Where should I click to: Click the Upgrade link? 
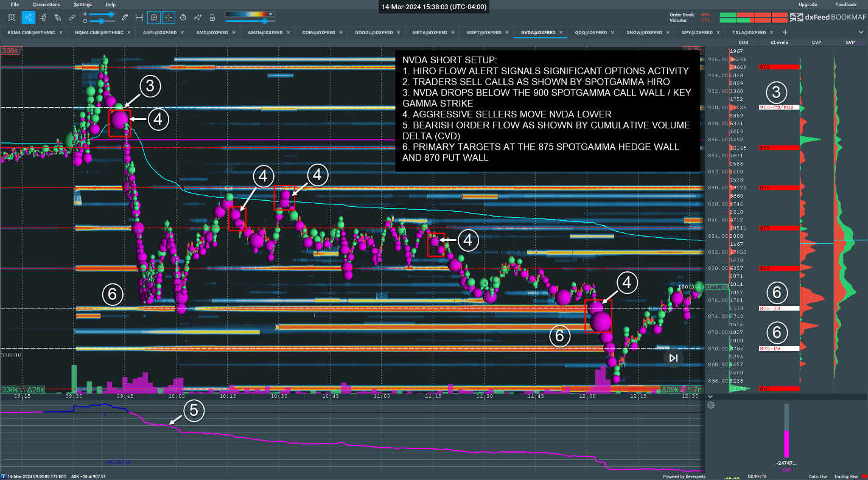pos(808,4)
